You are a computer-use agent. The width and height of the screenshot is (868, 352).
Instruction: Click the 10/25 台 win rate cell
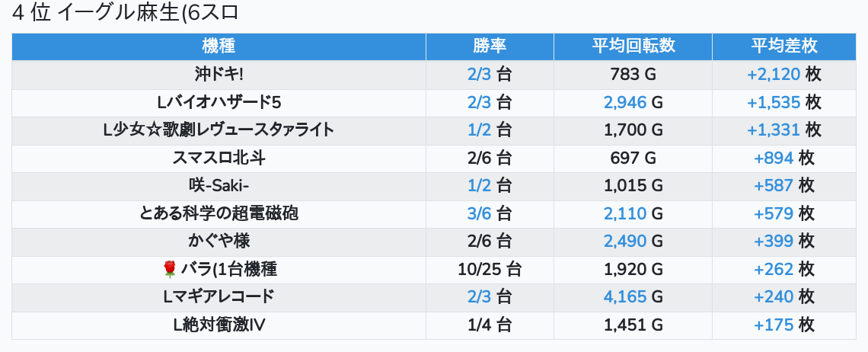point(490,270)
